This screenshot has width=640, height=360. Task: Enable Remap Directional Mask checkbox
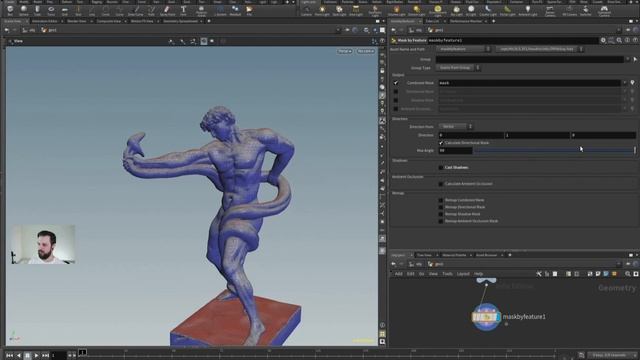(x=441, y=207)
